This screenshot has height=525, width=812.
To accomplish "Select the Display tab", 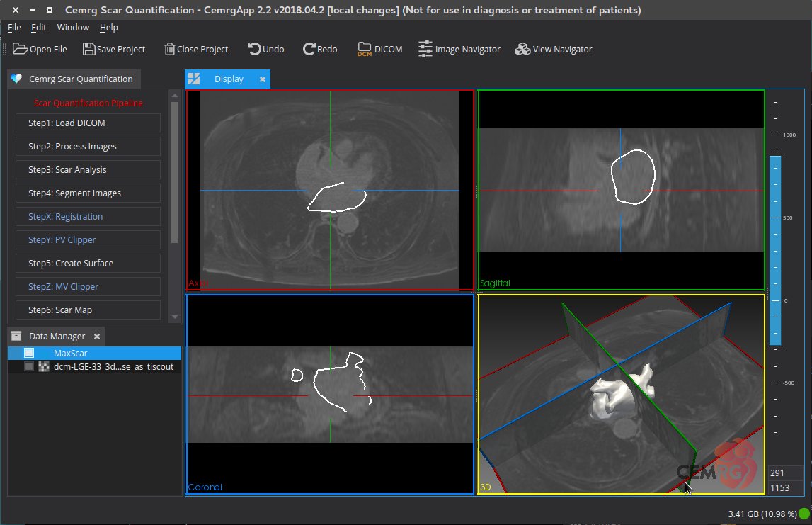I will [229, 79].
